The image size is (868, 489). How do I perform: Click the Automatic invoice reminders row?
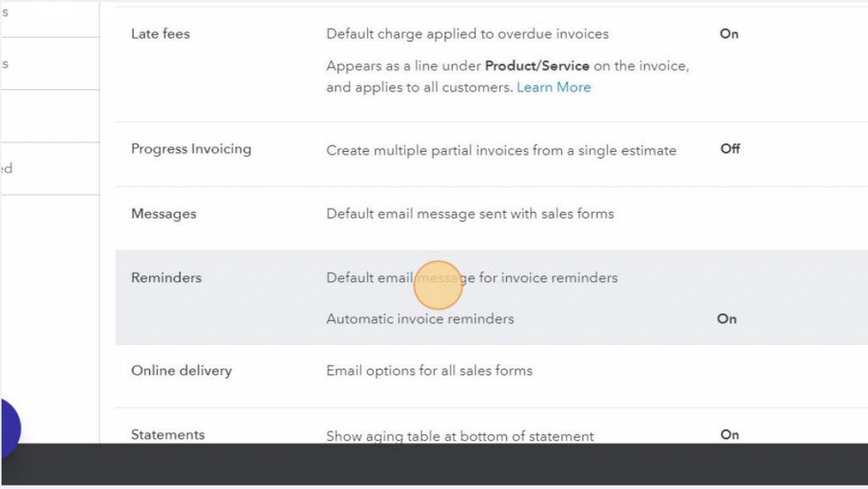tap(420, 319)
